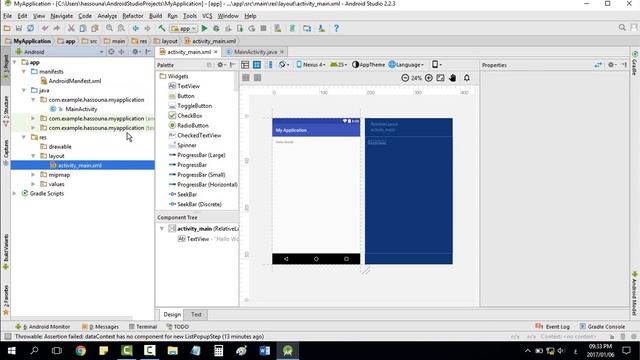Screen dimensions: 640x360
Task: Open the app run configuration dropdown
Action: point(184,28)
